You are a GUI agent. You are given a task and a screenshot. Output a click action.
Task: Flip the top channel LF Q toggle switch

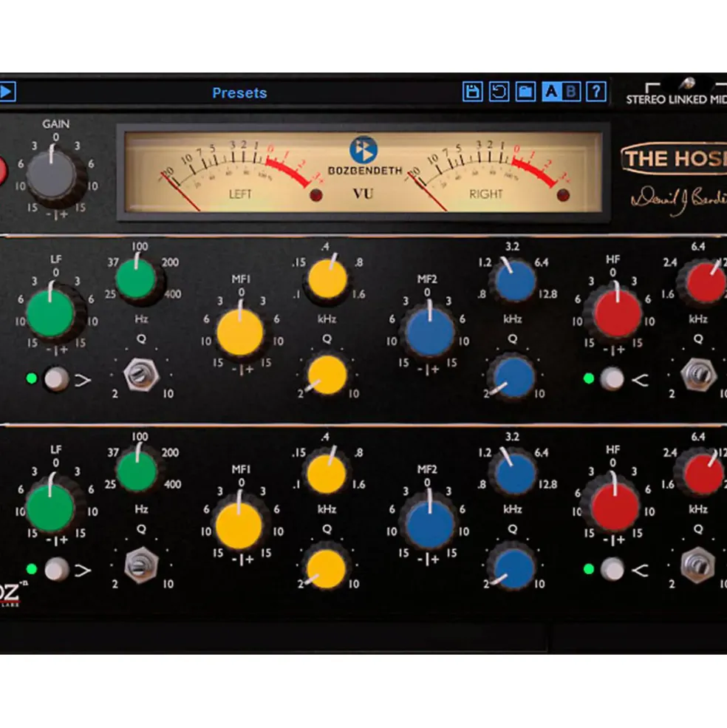[x=141, y=374]
